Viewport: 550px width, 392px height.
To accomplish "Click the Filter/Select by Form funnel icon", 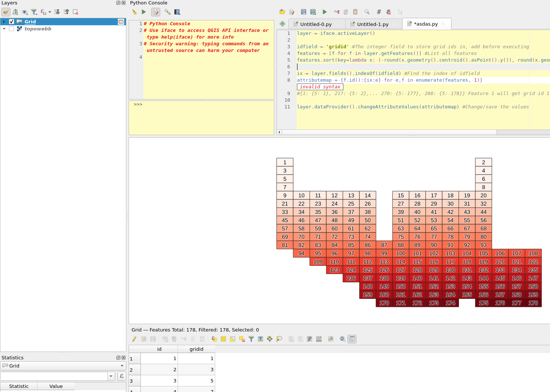I will pyautogui.click(x=251, y=339).
